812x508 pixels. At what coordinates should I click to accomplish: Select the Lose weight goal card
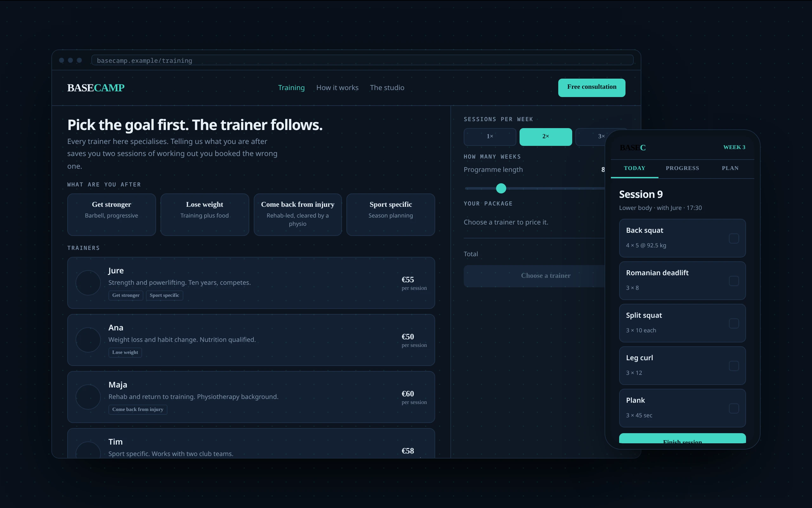205,214
